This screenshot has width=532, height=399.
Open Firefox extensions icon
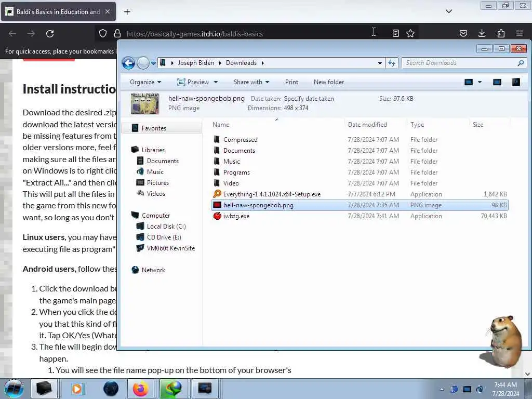click(x=501, y=33)
